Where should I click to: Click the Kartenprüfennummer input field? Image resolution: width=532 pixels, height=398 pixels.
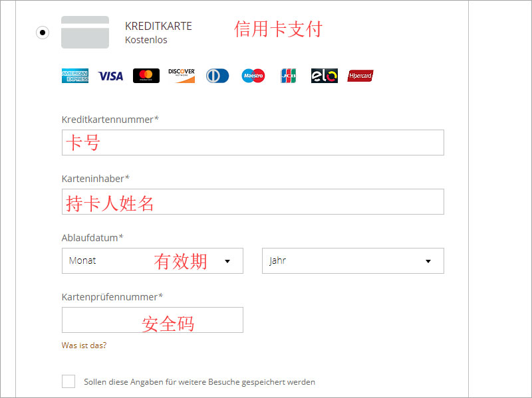[152, 320]
